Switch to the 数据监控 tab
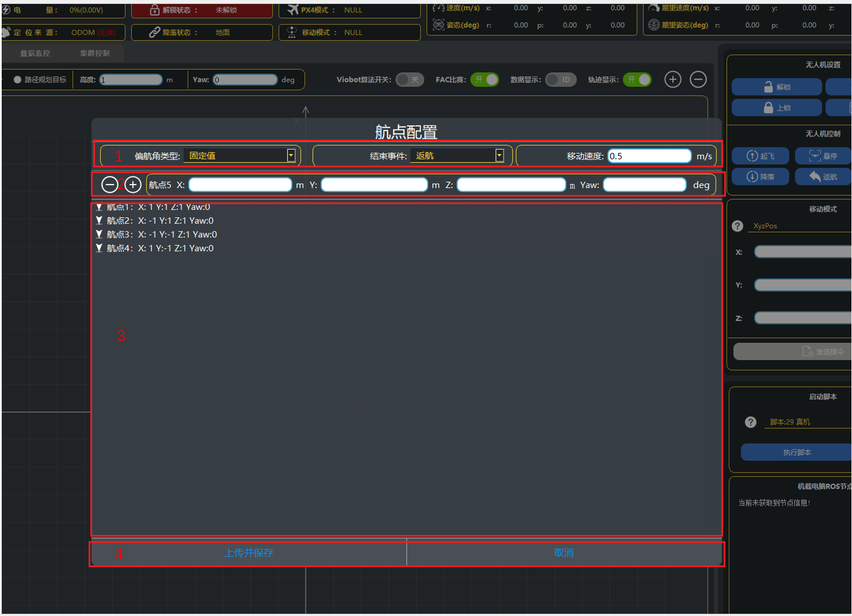This screenshot has height=616, width=852. [x=35, y=53]
